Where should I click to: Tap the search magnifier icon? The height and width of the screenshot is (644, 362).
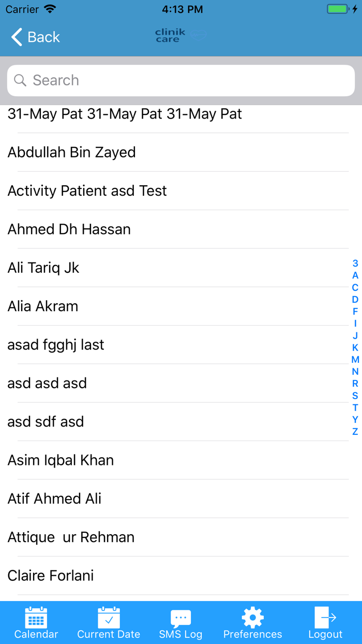[20, 80]
